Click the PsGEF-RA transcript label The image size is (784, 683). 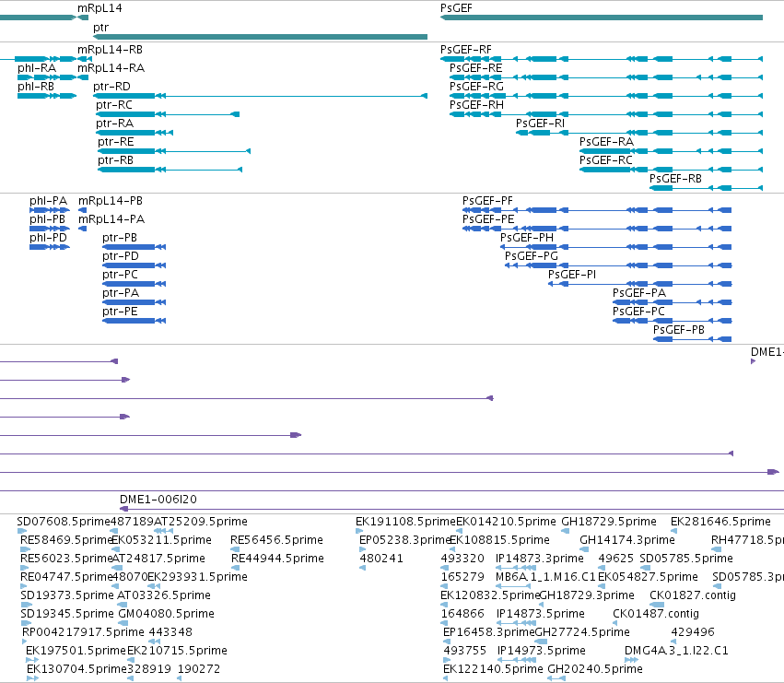point(606,142)
